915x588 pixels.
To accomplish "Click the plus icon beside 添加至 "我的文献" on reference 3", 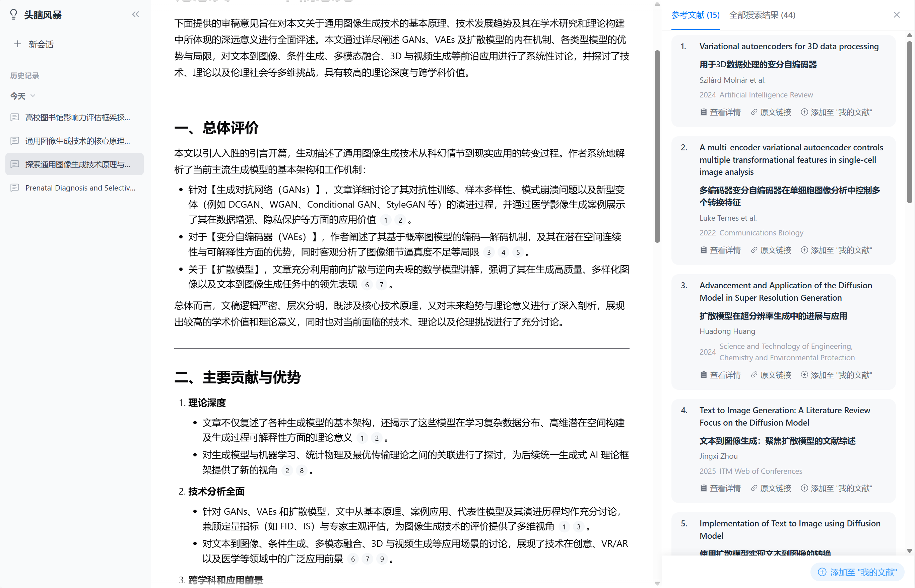I will pos(804,375).
